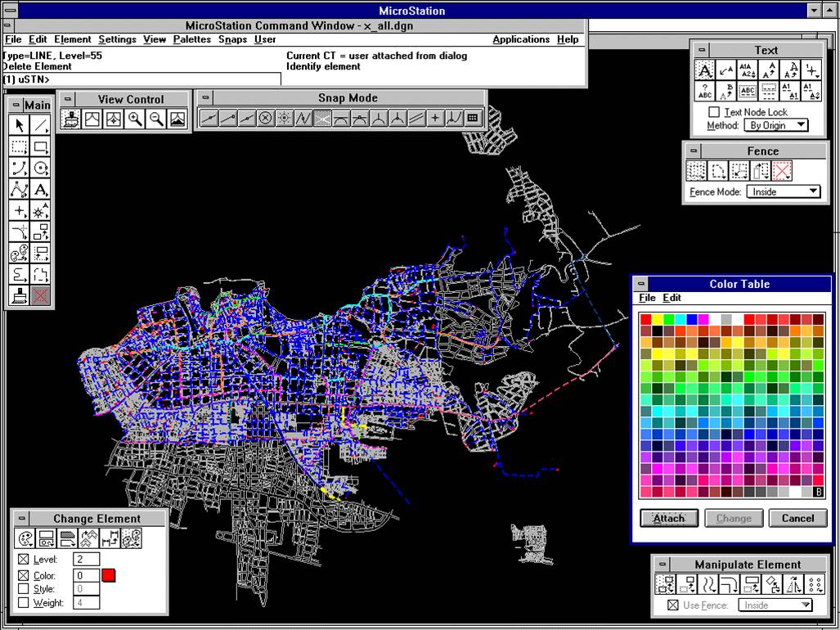The image size is (840, 630).
Task: Select the dashed-rectangle Fence tool in Main palette
Action: click(x=20, y=146)
